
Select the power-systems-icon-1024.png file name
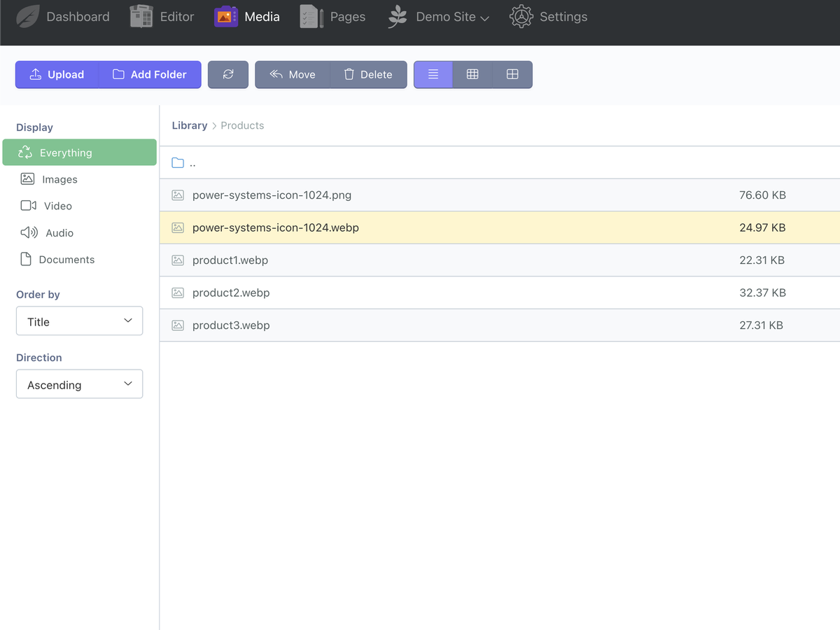click(x=272, y=195)
